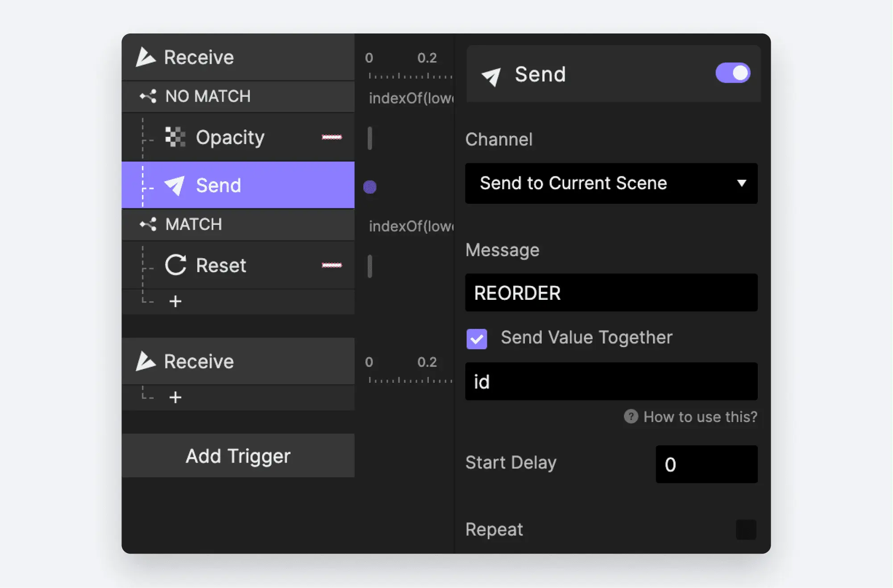Click the Add Trigger button
This screenshot has width=893, height=588.
pos(238,455)
